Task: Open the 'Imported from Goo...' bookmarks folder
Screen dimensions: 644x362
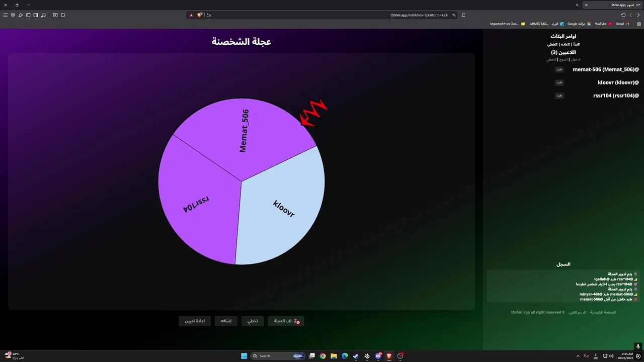Action: (507, 24)
